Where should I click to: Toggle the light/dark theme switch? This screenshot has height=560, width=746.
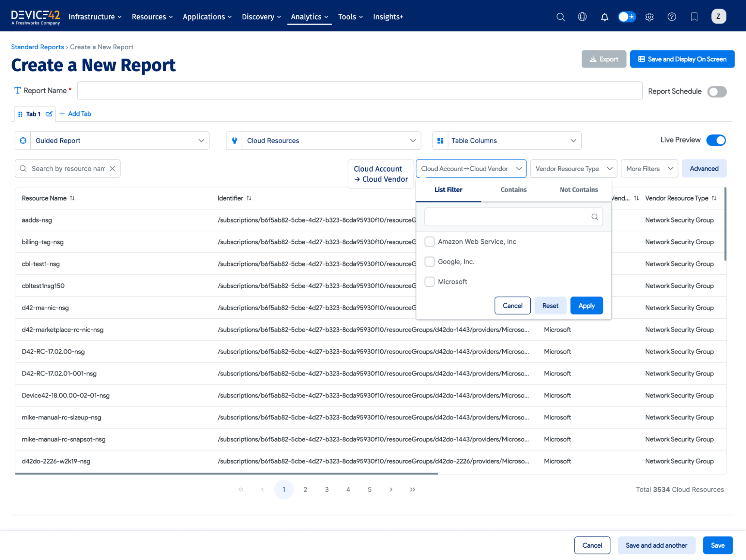627,17
